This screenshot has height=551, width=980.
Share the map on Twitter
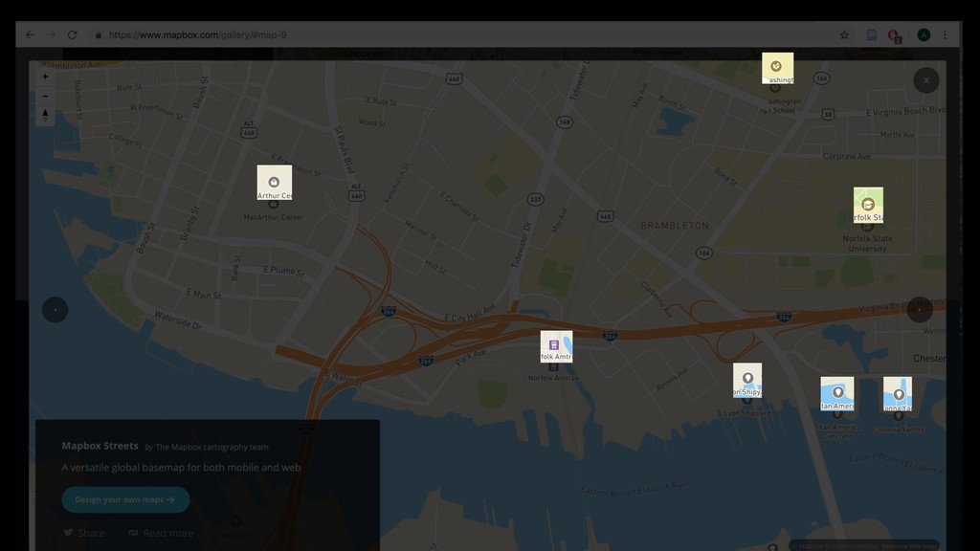[84, 533]
